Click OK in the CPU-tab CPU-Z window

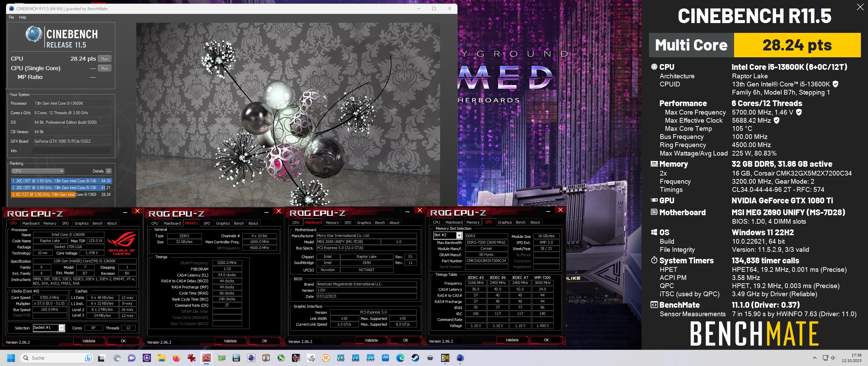pos(123,341)
